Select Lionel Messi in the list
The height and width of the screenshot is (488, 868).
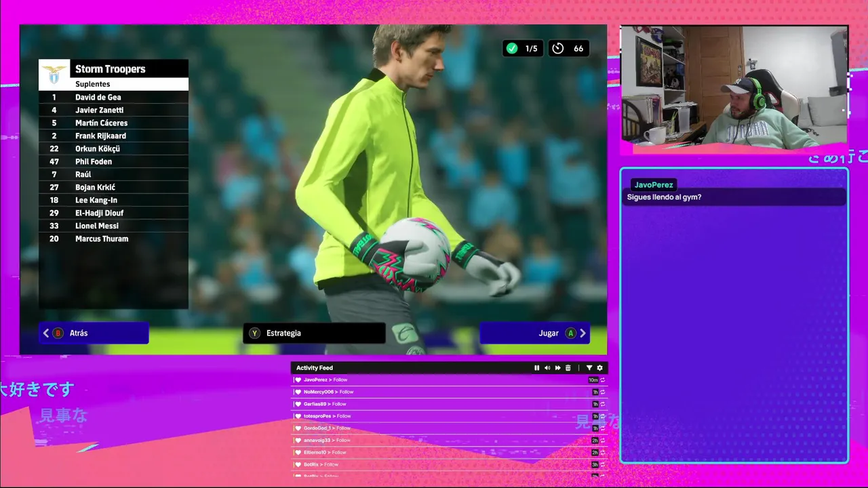click(114, 226)
